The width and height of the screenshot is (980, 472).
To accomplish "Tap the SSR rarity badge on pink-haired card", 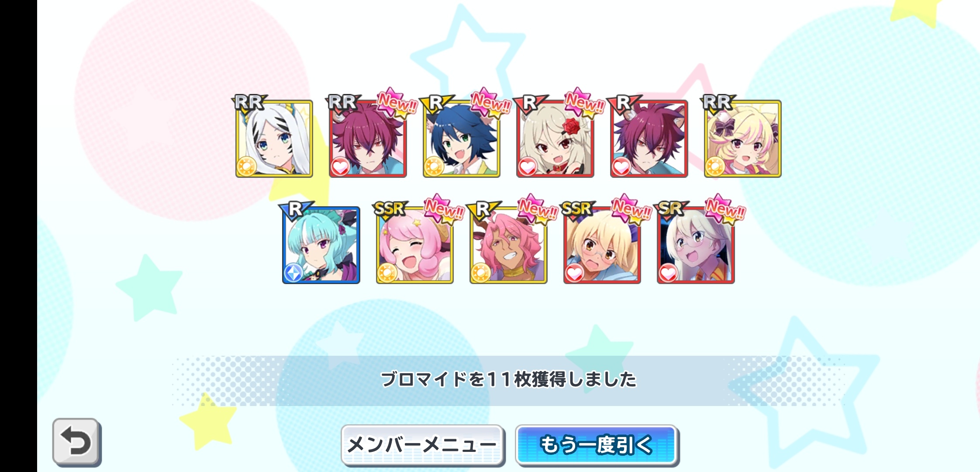I will pos(389,209).
